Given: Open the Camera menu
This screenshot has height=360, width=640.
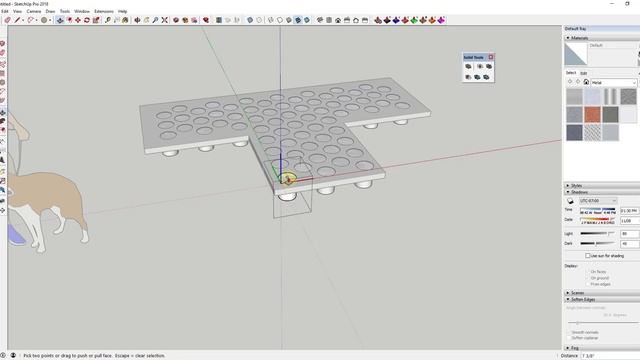Looking at the screenshot, I should [x=34, y=11].
